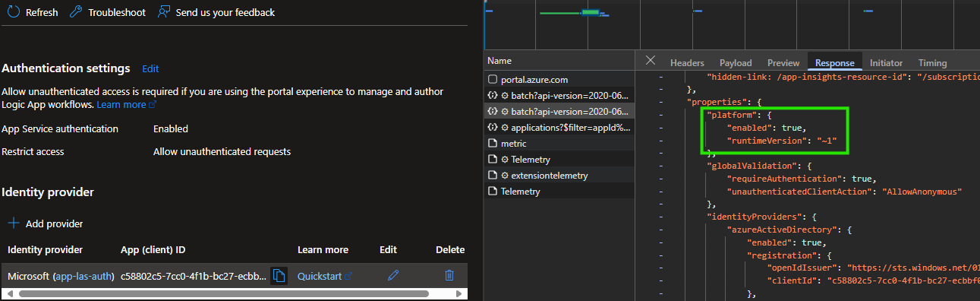Click the Add provider button
The width and height of the screenshot is (980, 301).
click(46, 223)
